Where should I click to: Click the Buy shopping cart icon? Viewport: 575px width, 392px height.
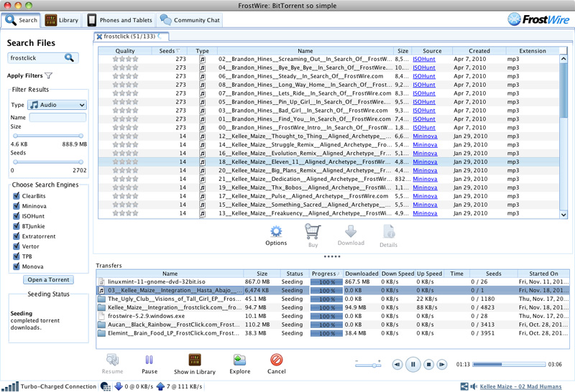pyautogui.click(x=313, y=231)
